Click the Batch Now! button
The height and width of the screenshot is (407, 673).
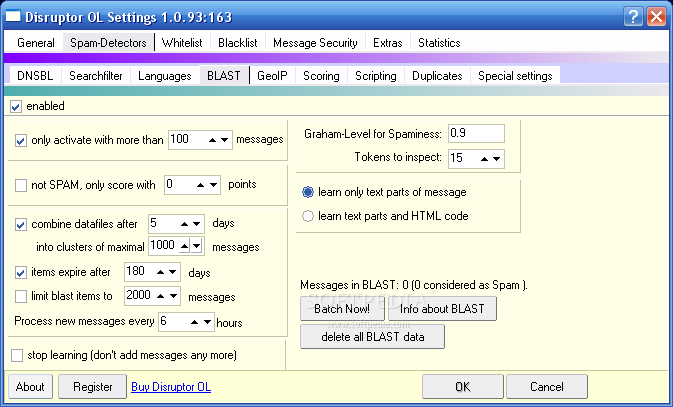[342, 309]
